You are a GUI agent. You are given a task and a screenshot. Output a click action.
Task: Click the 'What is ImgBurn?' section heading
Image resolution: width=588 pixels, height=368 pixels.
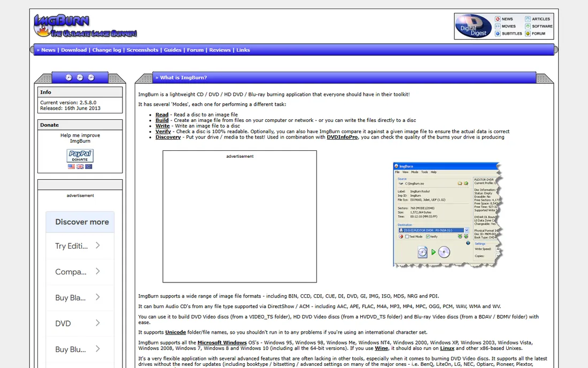point(183,78)
